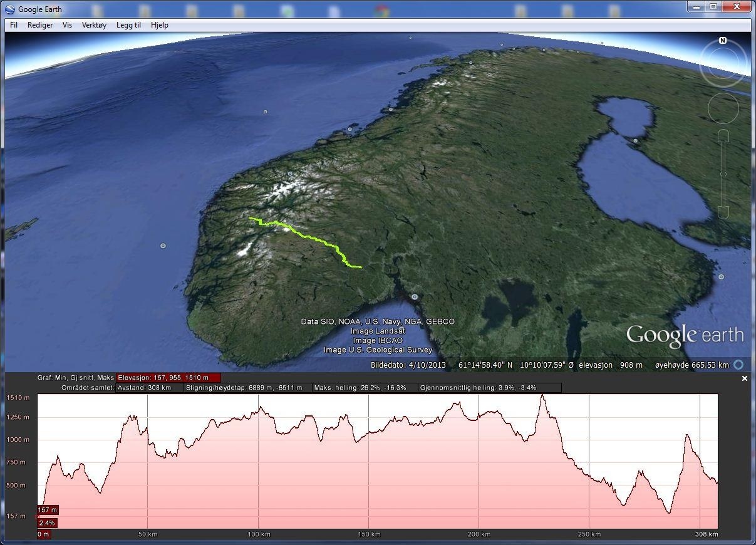756x545 pixels.
Task: Click the 1250 m y-axis label
Action: pyautogui.click(x=17, y=417)
